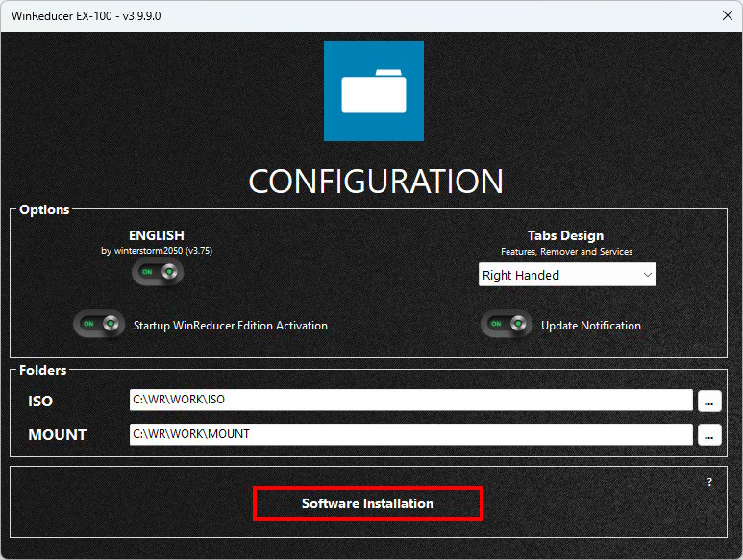The width and height of the screenshot is (743, 560).
Task: Browse for the MOUNT folder
Action: (709, 435)
